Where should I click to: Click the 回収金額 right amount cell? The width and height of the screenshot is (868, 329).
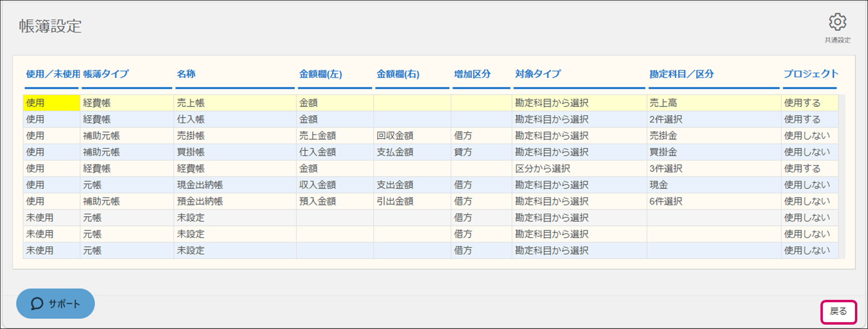point(412,136)
